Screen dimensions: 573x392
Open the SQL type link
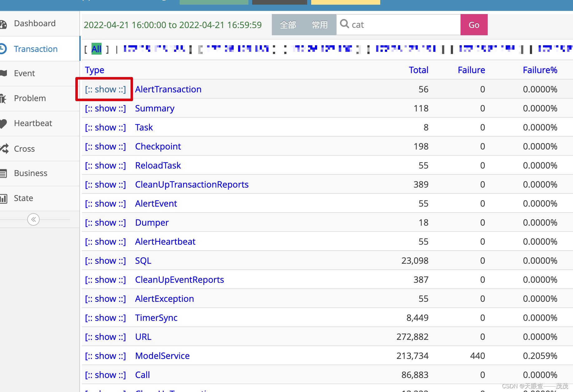point(143,261)
